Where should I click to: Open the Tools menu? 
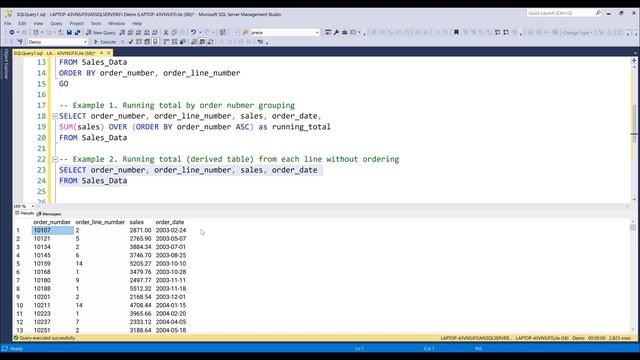pos(96,23)
